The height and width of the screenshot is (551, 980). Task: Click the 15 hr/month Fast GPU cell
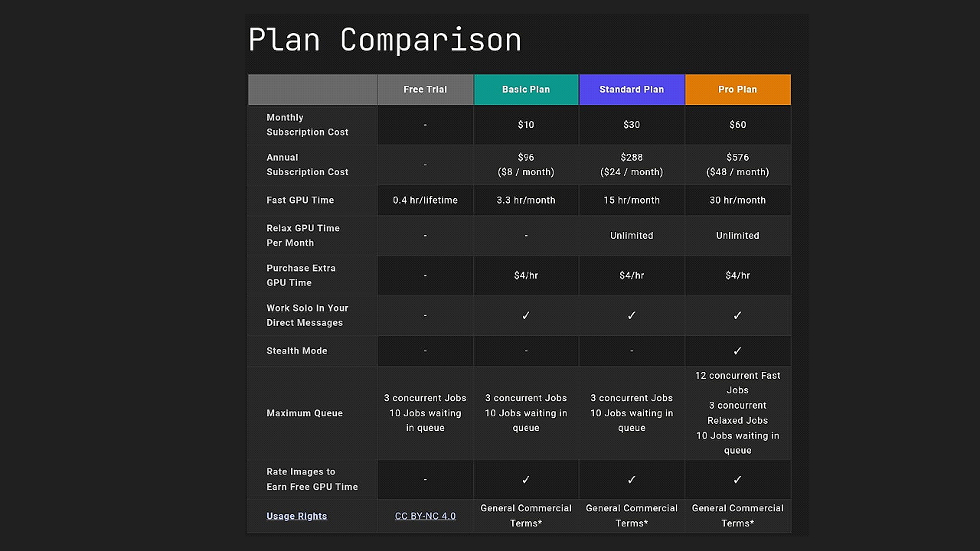[x=632, y=200]
